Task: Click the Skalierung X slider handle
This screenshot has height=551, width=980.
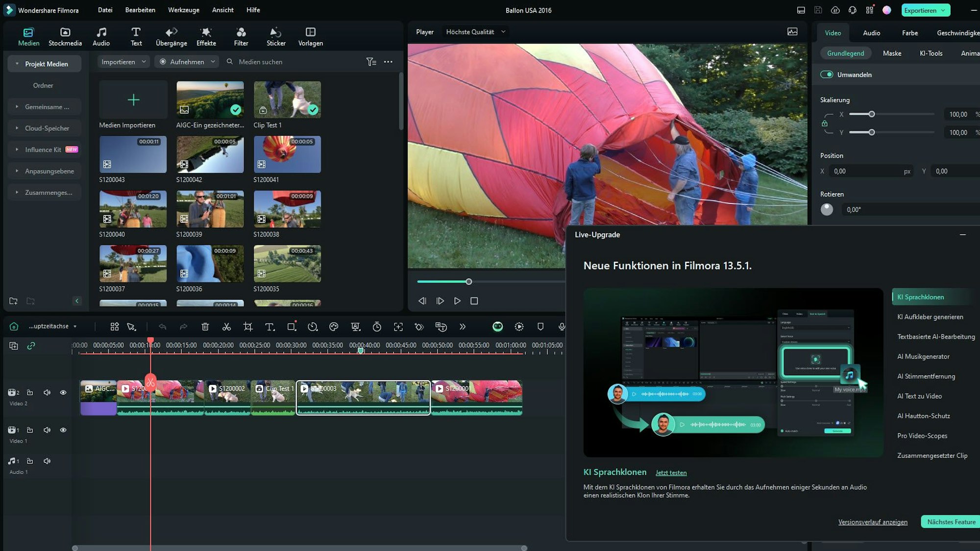Action: [871, 114]
